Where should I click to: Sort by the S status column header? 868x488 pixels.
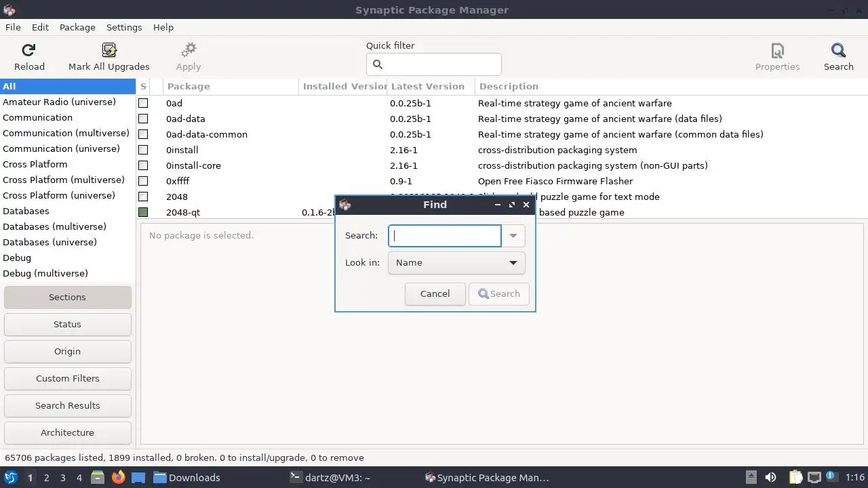144,87
